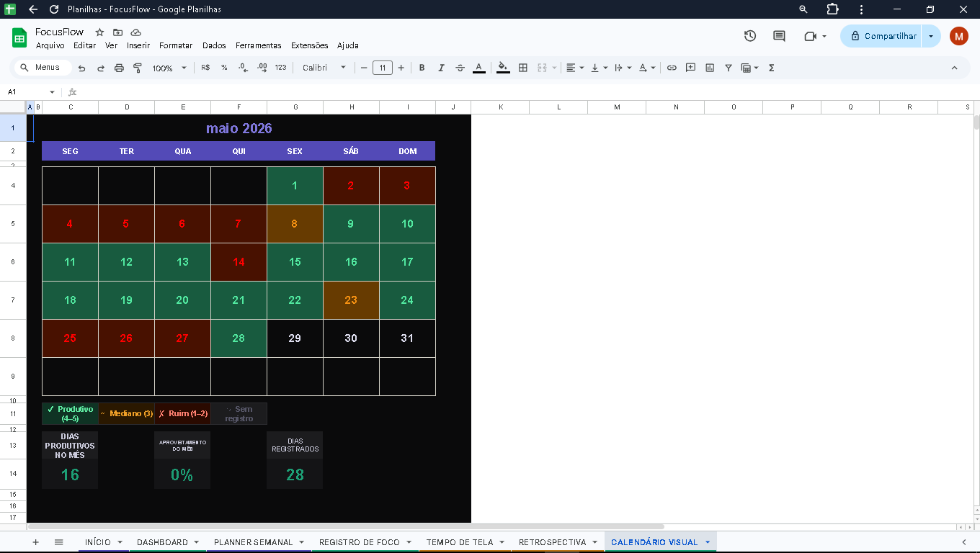Open share options dropdown arrow
The width and height of the screenshot is (980, 553).
pyautogui.click(x=931, y=36)
